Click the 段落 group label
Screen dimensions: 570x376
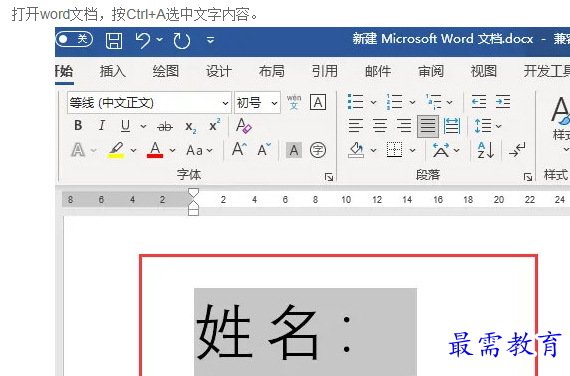tap(428, 175)
